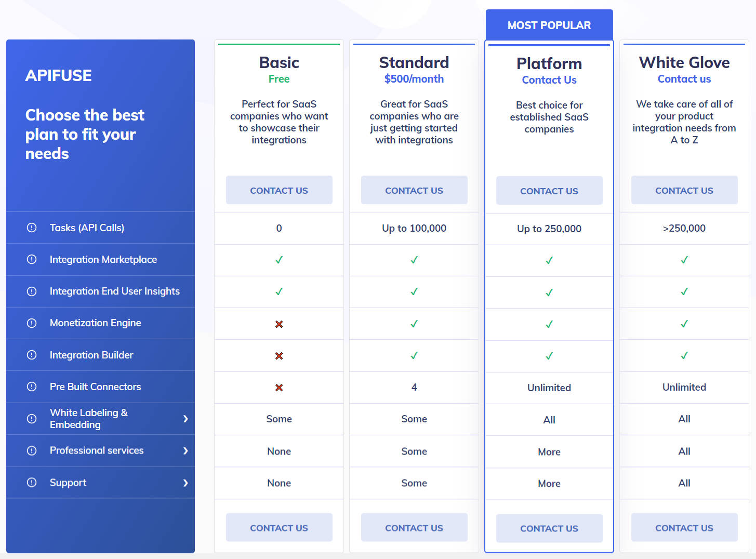This screenshot has width=756, height=559.
Task: Click the info icon beside Professional services
Action: pos(32,450)
